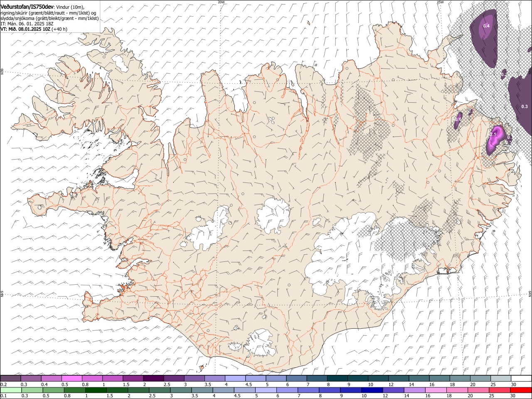Click the initial time line 'IT: Mán. 06. 01. 2025 18Z'
The width and height of the screenshot is (532, 399).
27,24
